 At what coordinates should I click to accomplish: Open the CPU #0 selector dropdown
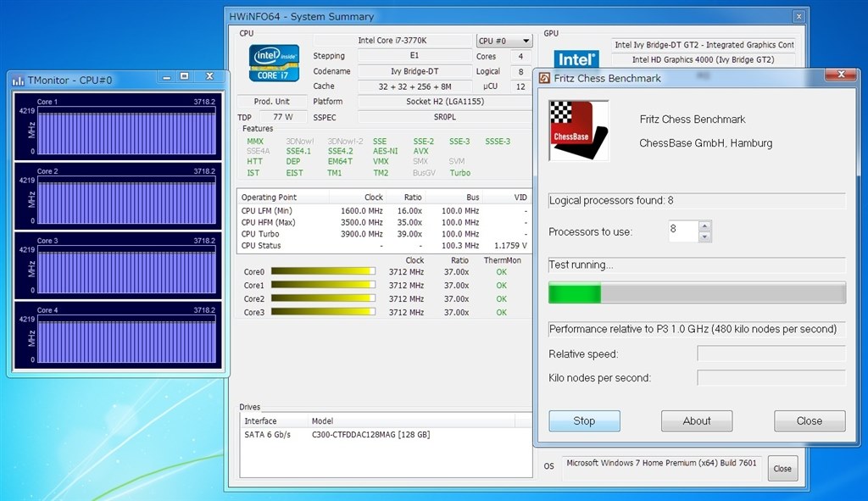(504, 41)
